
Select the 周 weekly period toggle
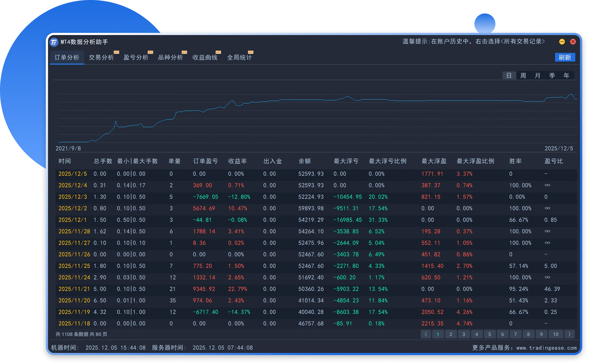[x=523, y=75]
